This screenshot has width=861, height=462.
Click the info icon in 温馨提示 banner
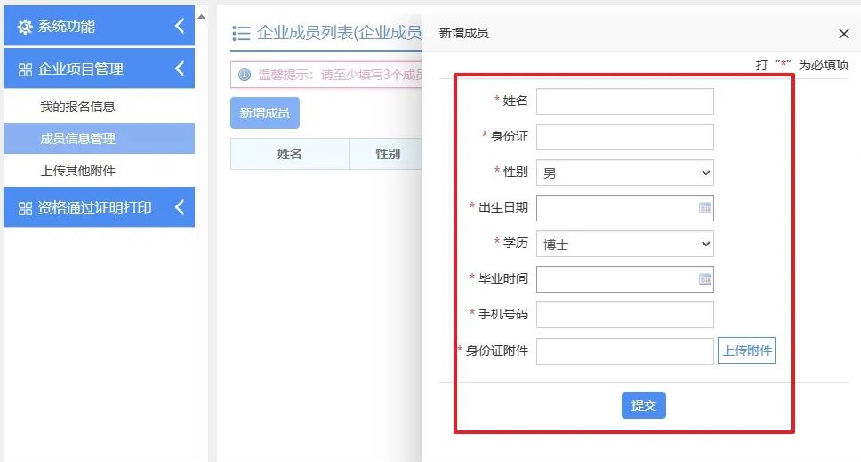[244, 74]
